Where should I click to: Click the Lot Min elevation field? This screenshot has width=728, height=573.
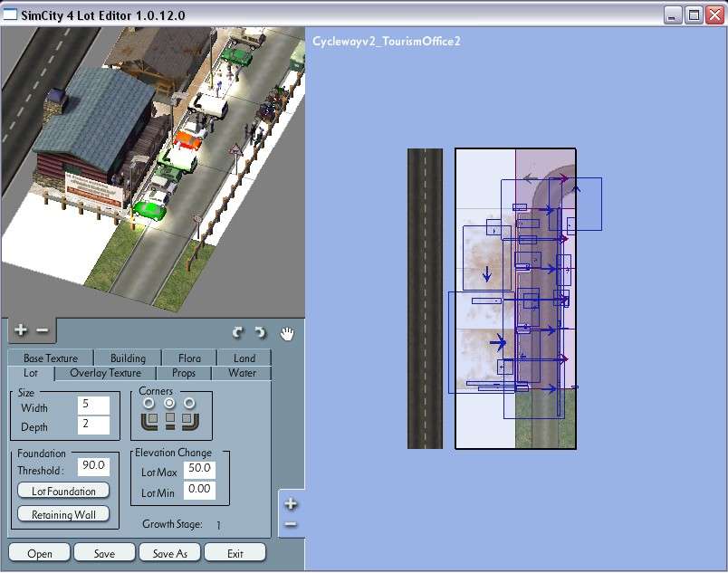(x=199, y=491)
